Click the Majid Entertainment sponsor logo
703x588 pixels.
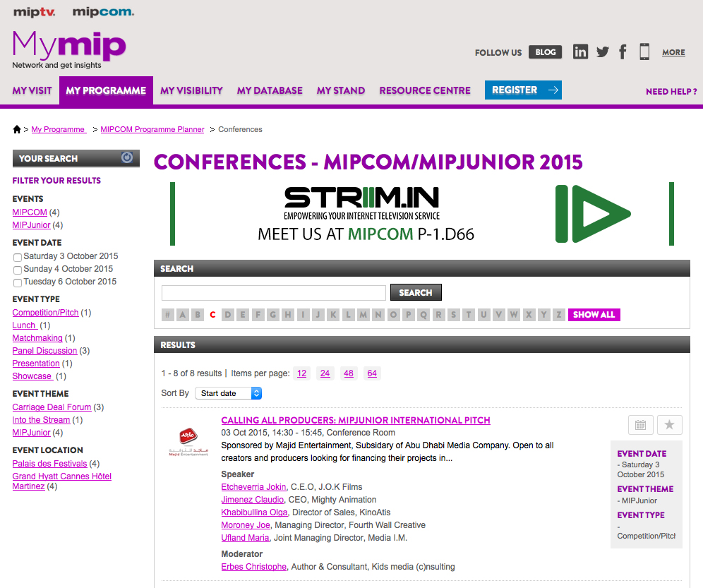[188, 442]
